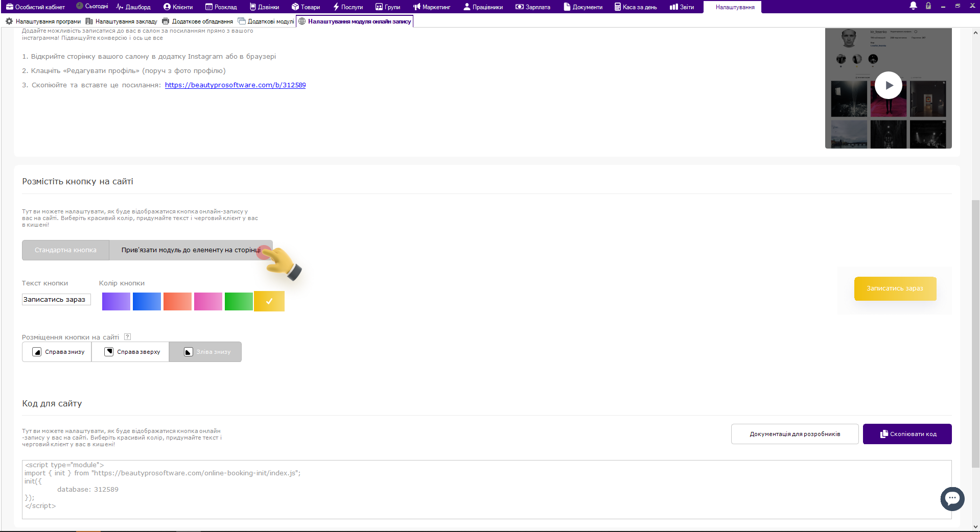Go to the Клієнти section
The width and height of the screenshot is (980, 532).
point(178,7)
